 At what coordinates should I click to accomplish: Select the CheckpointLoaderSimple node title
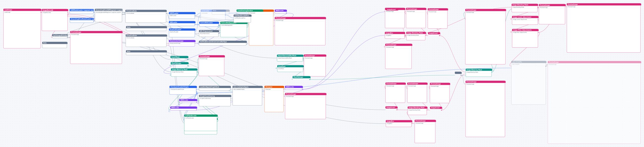(x=183, y=87)
